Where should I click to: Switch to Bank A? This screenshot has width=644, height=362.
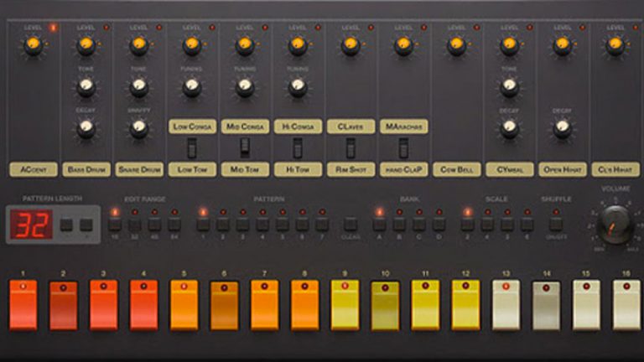click(x=379, y=225)
